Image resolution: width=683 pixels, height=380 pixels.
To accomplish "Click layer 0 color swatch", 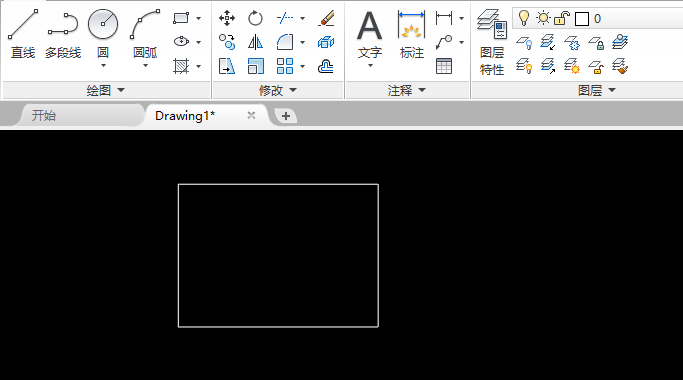I will coord(582,19).
